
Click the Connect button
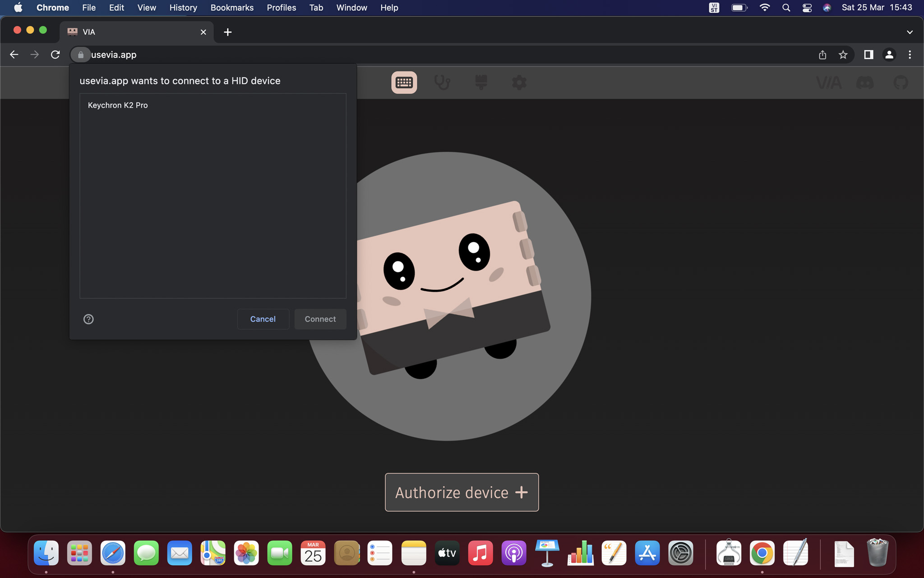pyautogui.click(x=320, y=319)
